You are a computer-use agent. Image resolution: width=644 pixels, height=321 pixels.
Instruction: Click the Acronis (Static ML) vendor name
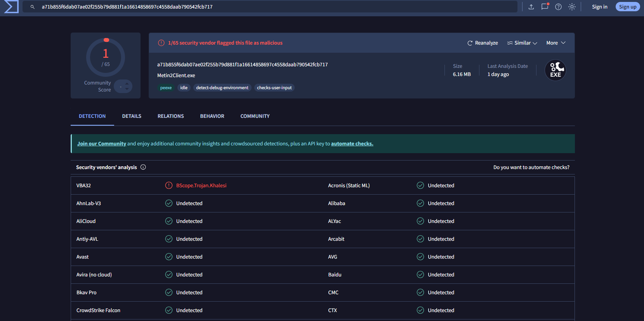click(x=349, y=186)
